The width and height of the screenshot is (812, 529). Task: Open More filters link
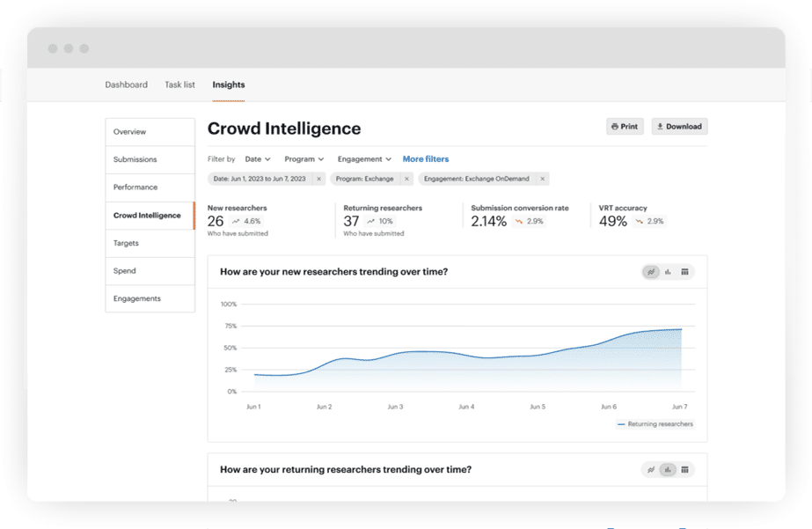tap(426, 159)
